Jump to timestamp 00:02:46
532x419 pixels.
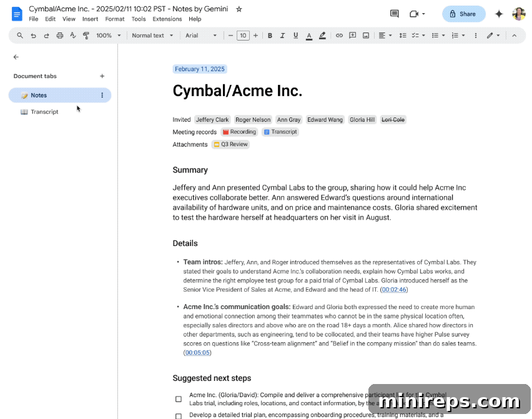[x=394, y=290]
